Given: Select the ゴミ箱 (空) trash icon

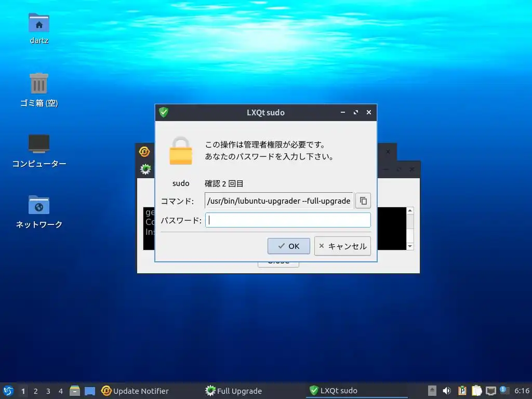Looking at the screenshot, I should click(39, 90).
